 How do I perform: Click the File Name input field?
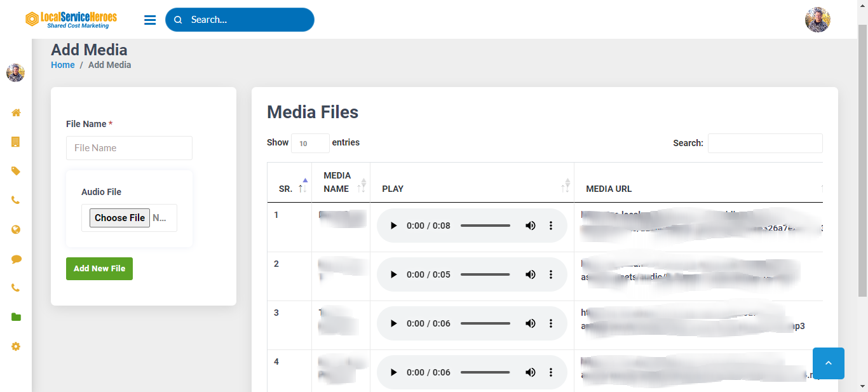point(129,148)
